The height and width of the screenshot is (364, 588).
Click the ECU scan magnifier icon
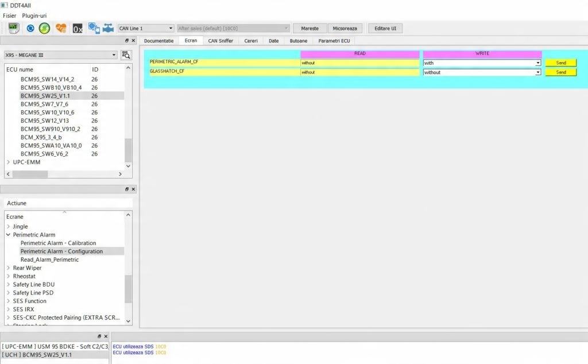click(x=126, y=55)
